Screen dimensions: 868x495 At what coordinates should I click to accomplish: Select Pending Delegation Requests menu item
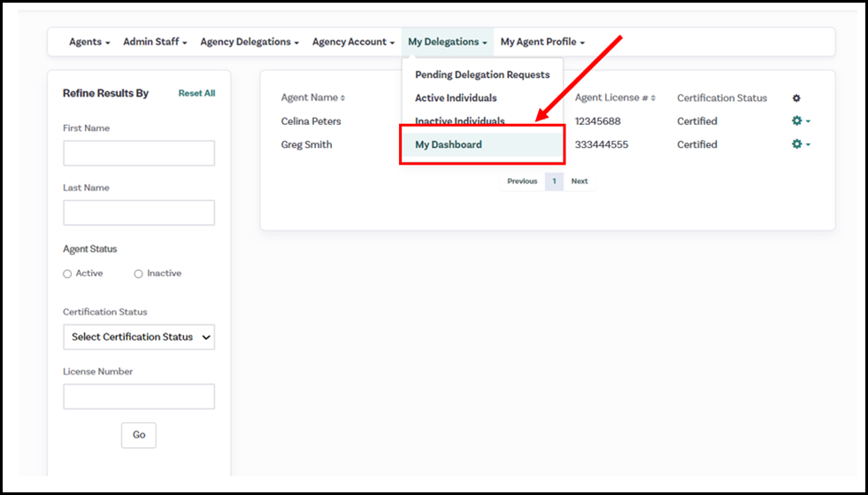pos(482,75)
